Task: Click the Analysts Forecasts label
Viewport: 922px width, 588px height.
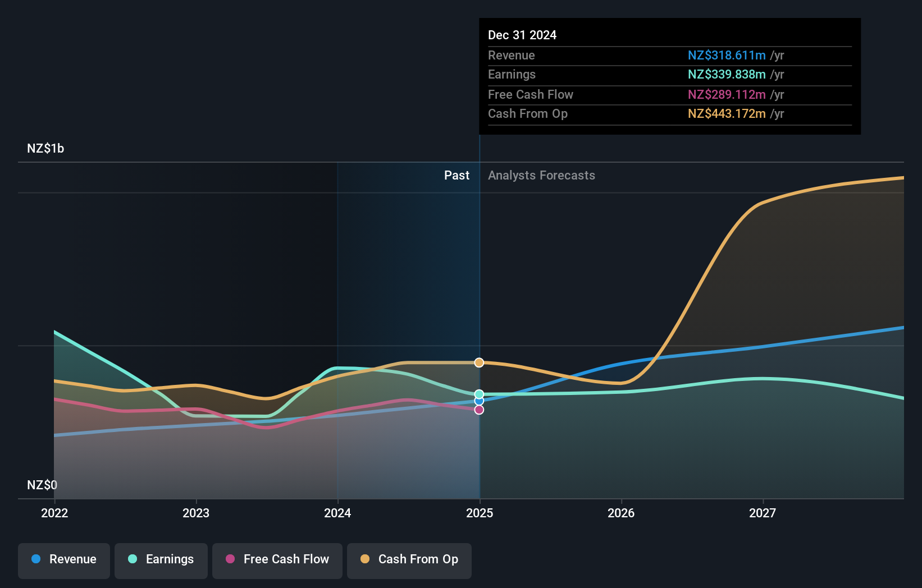Action: click(541, 175)
